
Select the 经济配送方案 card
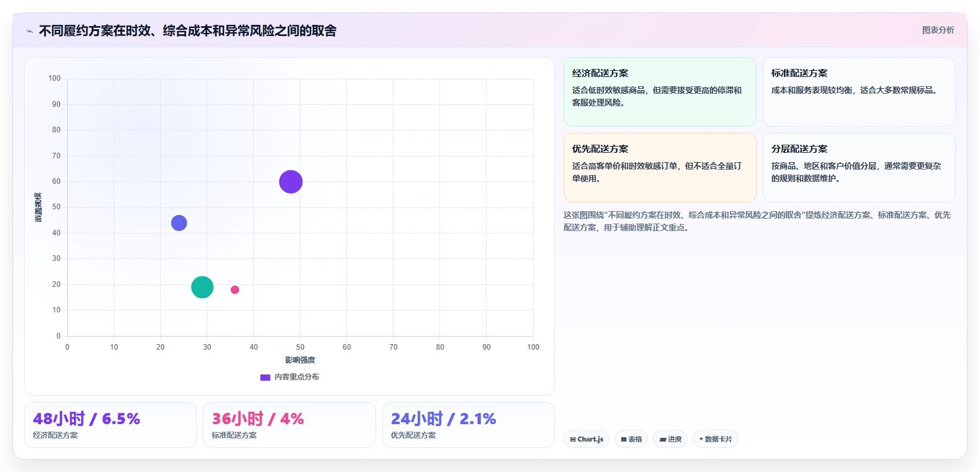click(x=660, y=92)
